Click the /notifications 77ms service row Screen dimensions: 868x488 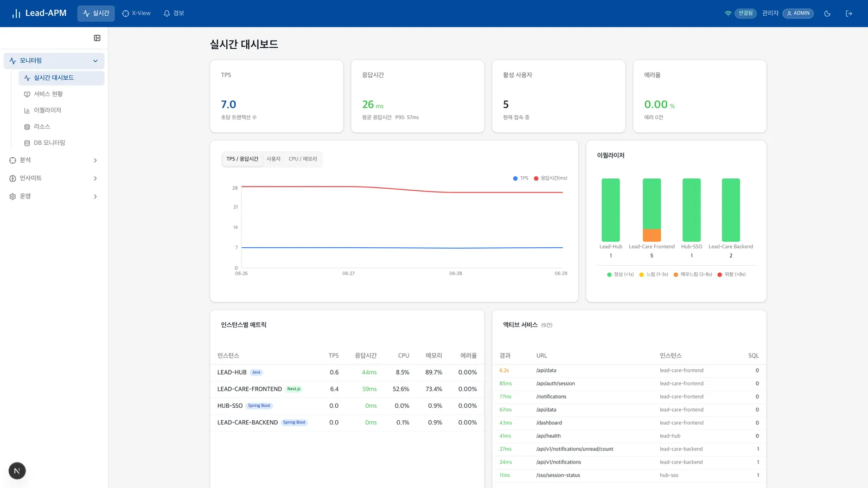click(629, 397)
